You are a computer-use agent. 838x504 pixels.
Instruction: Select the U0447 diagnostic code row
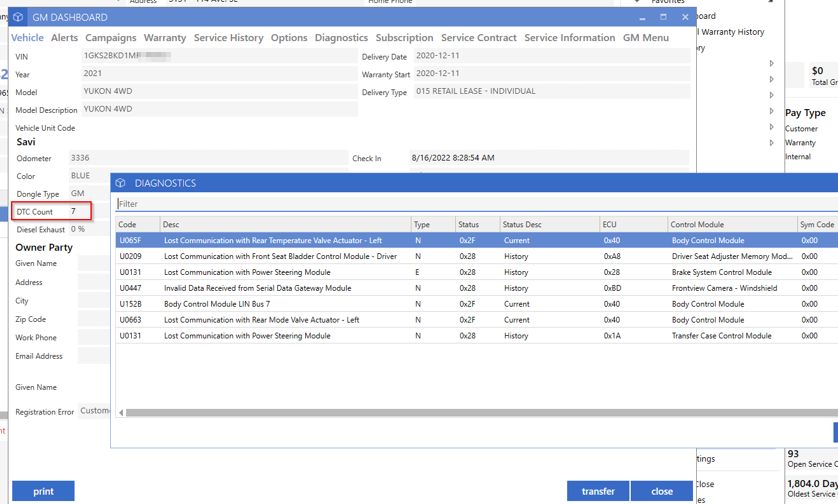pyautogui.click(x=477, y=288)
